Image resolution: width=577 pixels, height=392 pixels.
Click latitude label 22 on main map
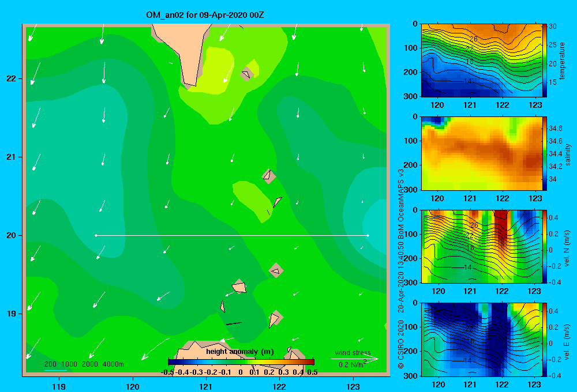pos(12,78)
